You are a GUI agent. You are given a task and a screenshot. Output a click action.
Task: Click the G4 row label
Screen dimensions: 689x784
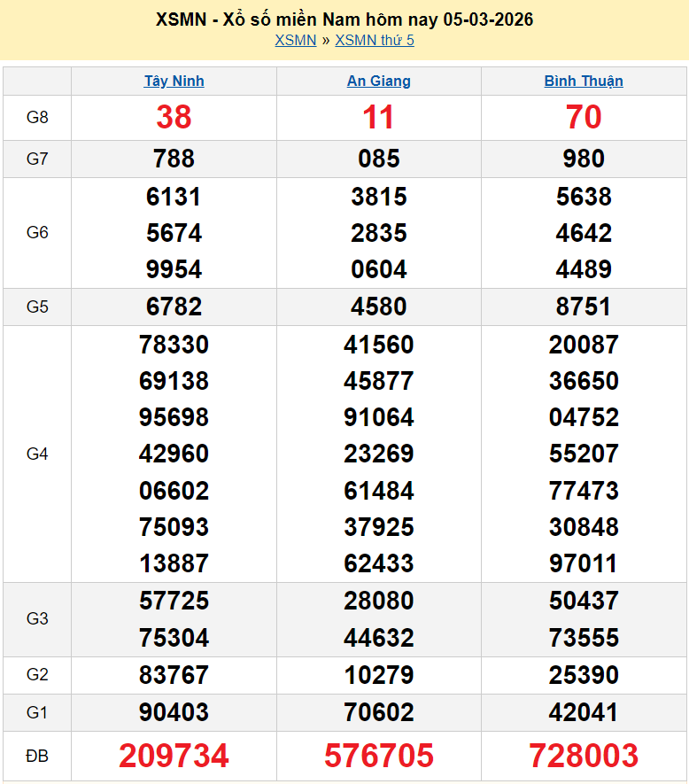pyautogui.click(x=37, y=454)
